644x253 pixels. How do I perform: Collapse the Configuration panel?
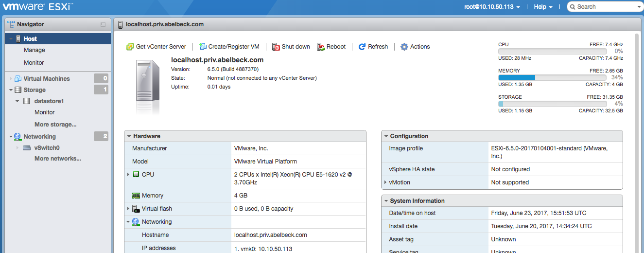[x=385, y=136]
